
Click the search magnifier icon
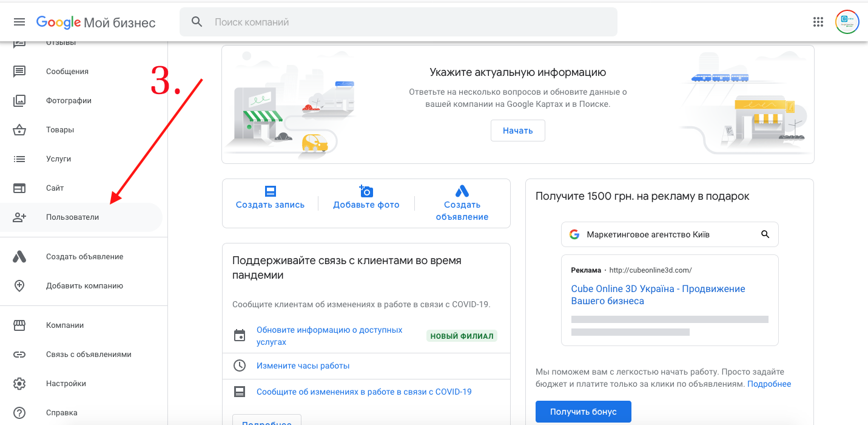point(197,22)
